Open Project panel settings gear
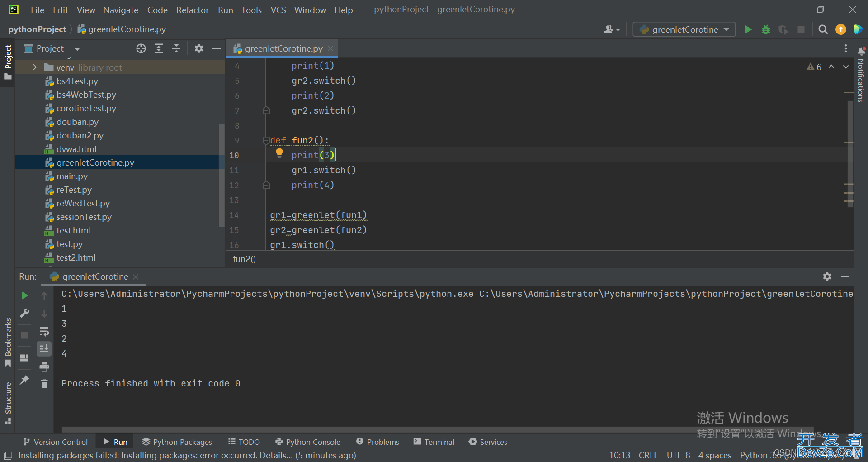Image resolution: width=868 pixels, height=462 pixels. click(199, 48)
